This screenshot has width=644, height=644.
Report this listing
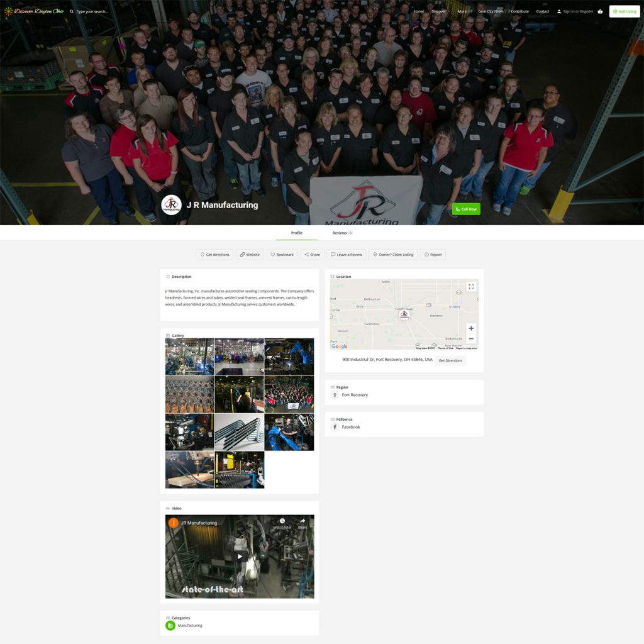(433, 255)
